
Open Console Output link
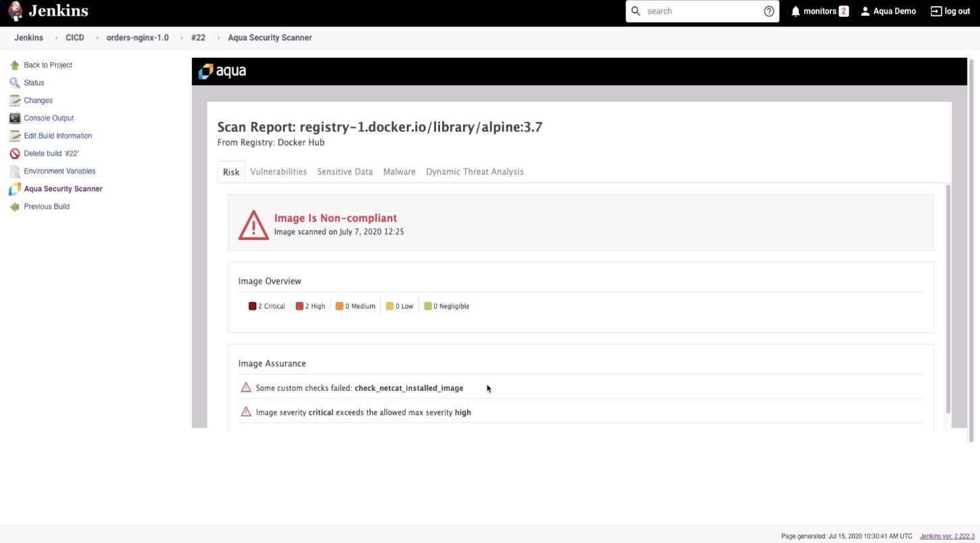49,118
